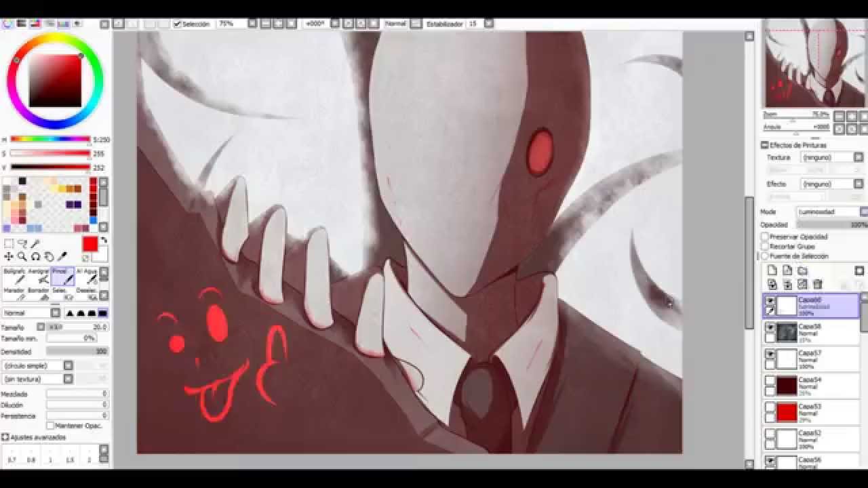868x488 pixels.
Task: Enable Fuente de Selección checkbox
Action: coord(765,256)
